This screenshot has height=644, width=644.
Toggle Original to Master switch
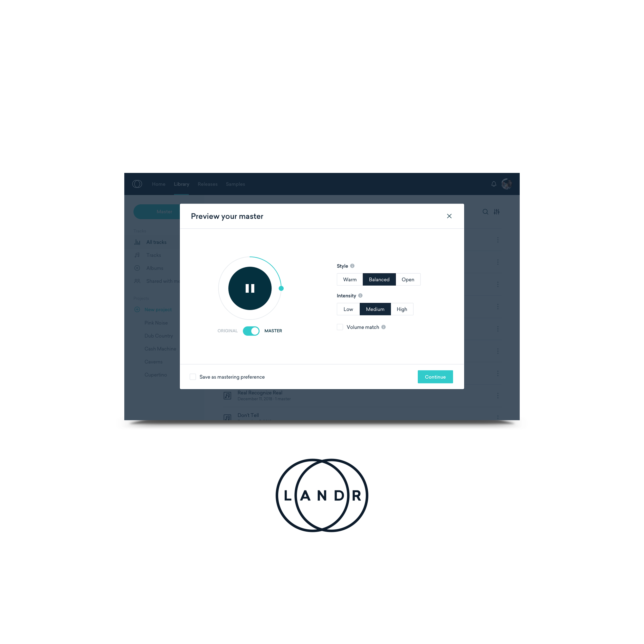tap(250, 330)
